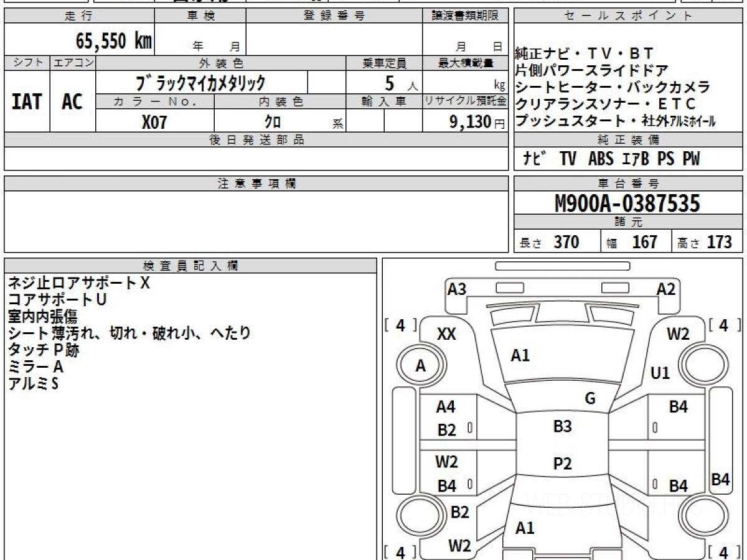Viewport: 747px width, 560px height.
Task: Click the XX damage mark on the diagram
Action: click(446, 334)
